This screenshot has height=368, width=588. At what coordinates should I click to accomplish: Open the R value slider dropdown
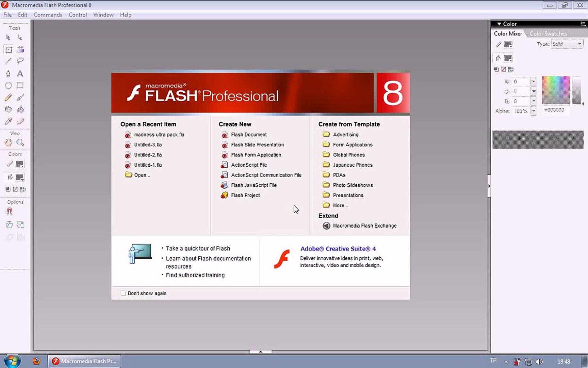[533, 82]
